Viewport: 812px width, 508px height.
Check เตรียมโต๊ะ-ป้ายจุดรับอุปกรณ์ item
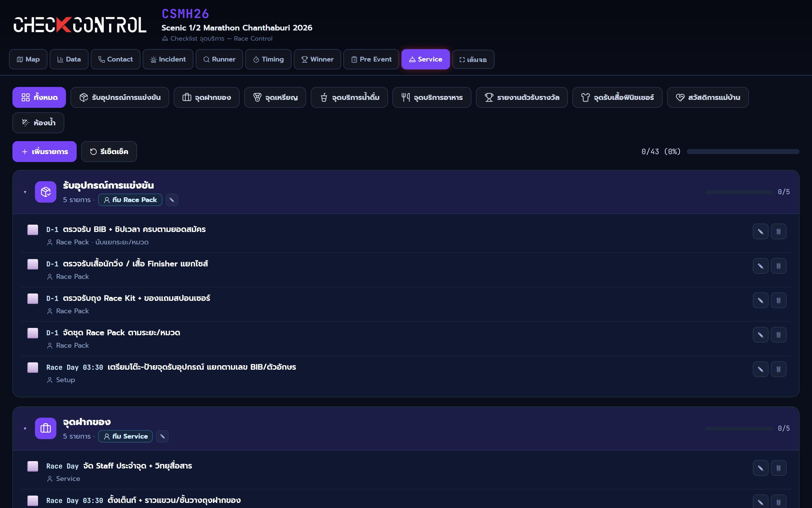point(32,367)
